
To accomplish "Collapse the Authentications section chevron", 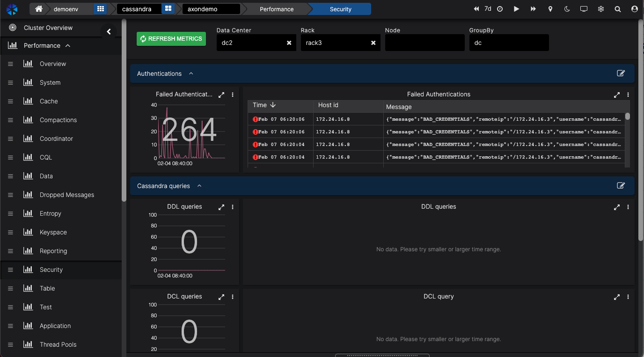I will 191,73.
